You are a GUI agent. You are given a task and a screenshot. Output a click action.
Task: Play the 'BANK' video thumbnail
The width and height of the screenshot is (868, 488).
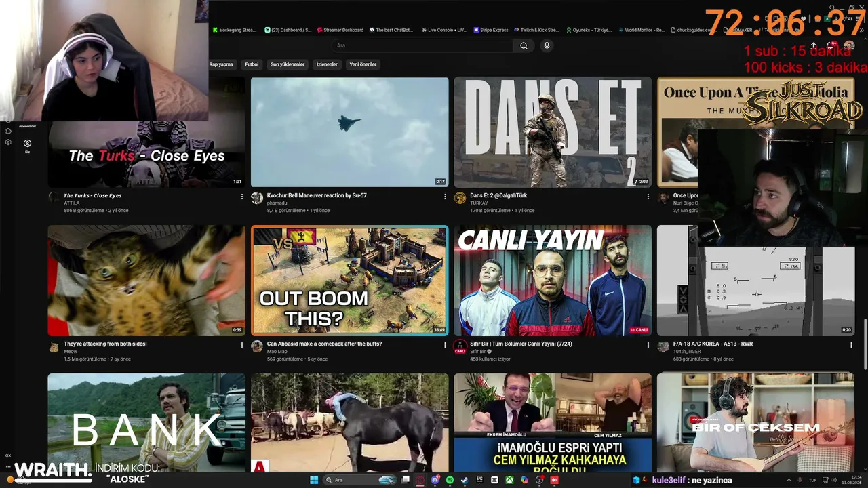click(146, 422)
